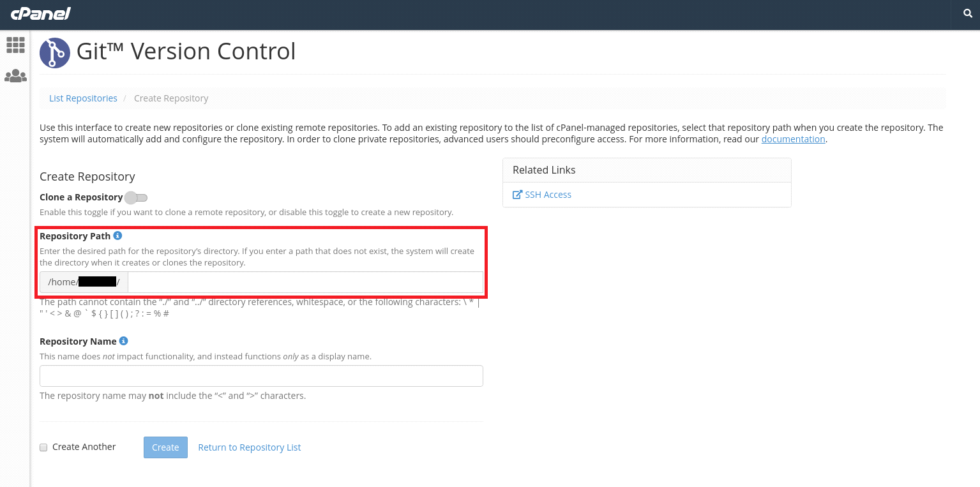Screen dimensions: 980x487
Task: Click the external-link icon beside SSH Access
Action: [x=517, y=194]
